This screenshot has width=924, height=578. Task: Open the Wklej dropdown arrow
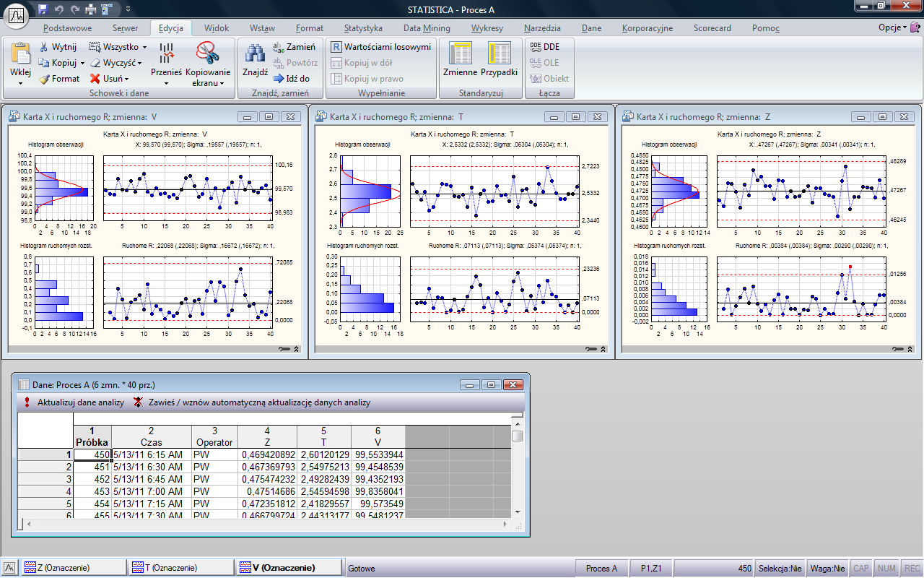click(x=21, y=83)
